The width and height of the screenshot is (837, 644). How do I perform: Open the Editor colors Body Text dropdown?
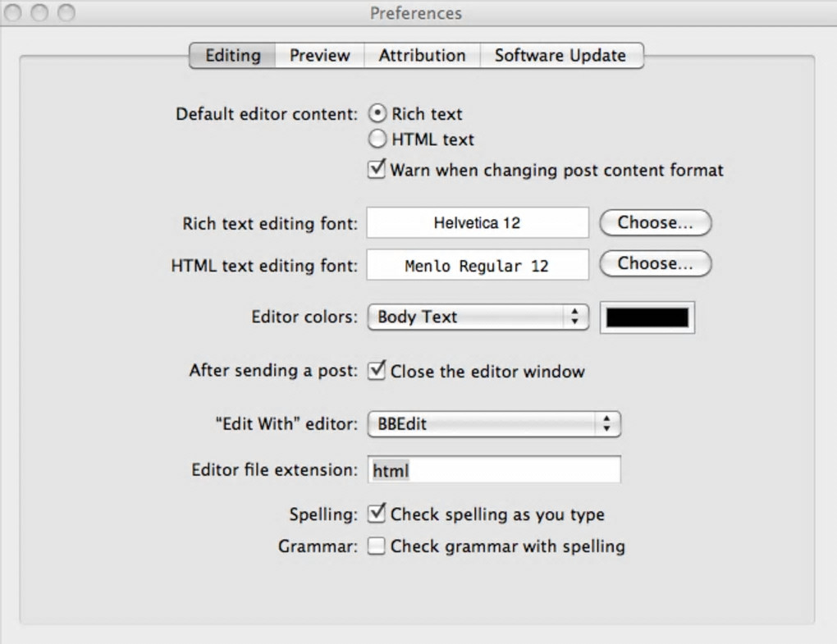coord(478,317)
